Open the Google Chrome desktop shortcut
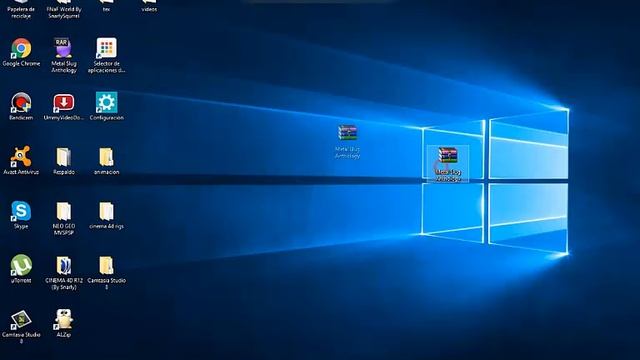Image resolution: width=640 pixels, height=360 pixels. tap(21, 52)
